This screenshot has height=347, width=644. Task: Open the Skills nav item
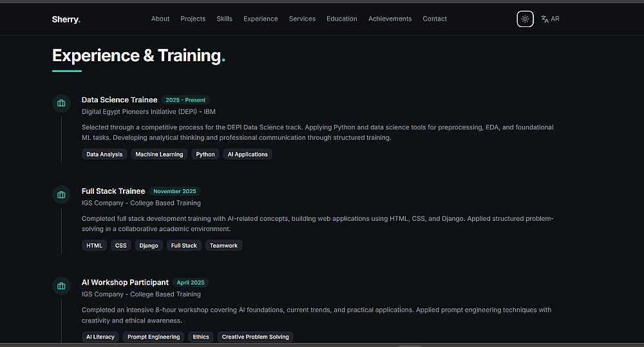[x=224, y=19]
